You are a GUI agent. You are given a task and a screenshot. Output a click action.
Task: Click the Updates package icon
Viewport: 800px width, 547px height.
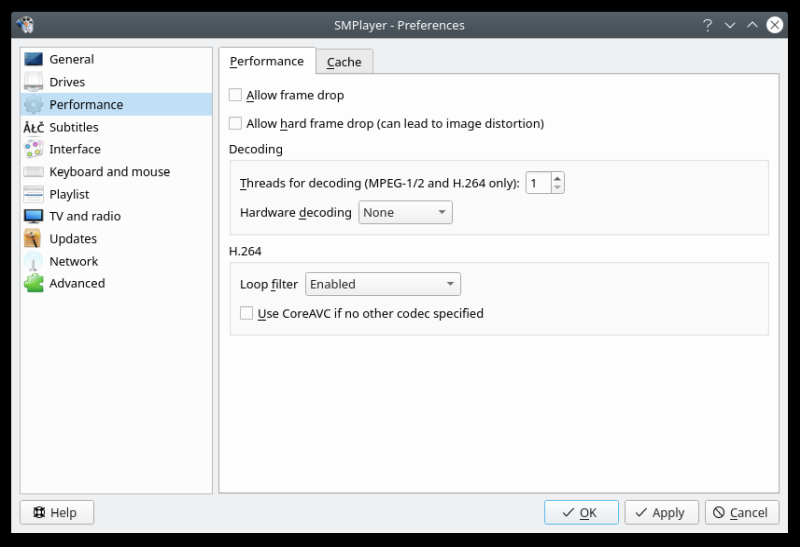pos(34,238)
